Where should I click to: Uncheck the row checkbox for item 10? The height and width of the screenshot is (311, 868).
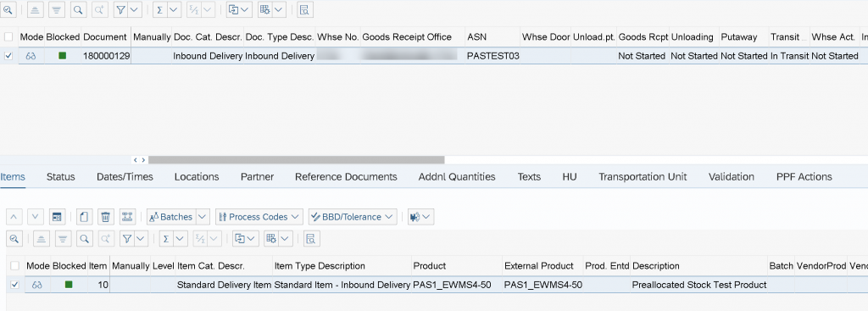tap(14, 285)
